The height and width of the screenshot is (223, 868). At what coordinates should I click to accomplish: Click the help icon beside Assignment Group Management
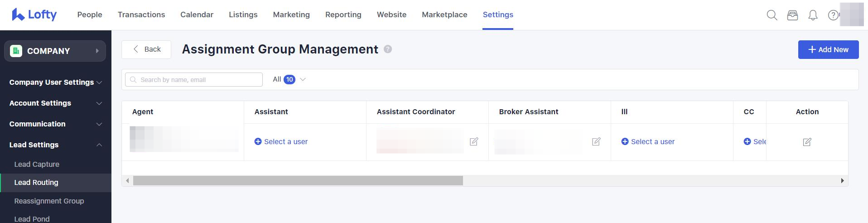pos(388,49)
